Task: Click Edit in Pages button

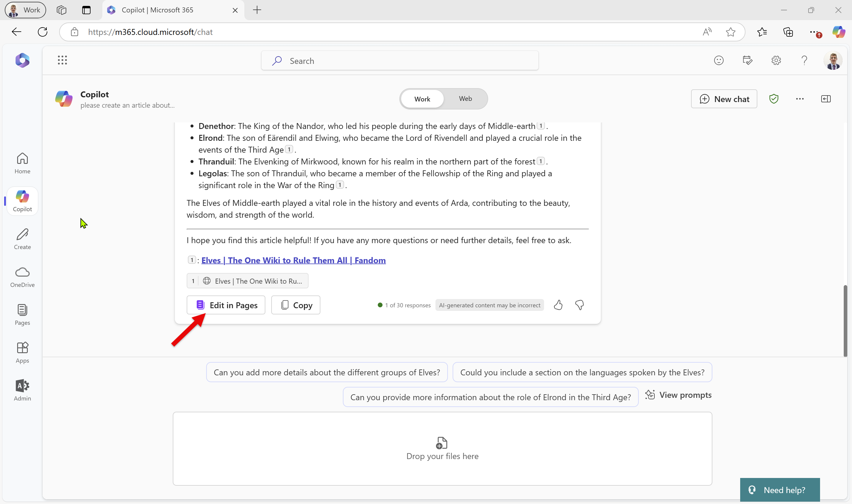Action: (226, 305)
